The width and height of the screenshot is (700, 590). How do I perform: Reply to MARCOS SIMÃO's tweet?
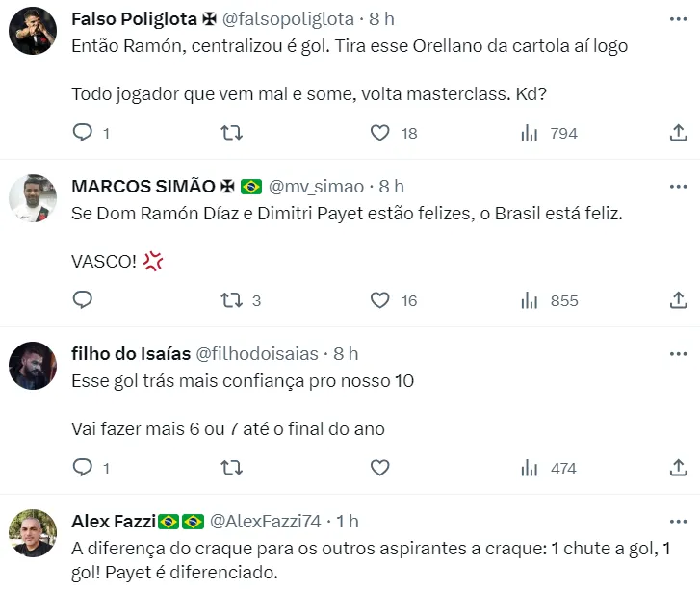83,300
